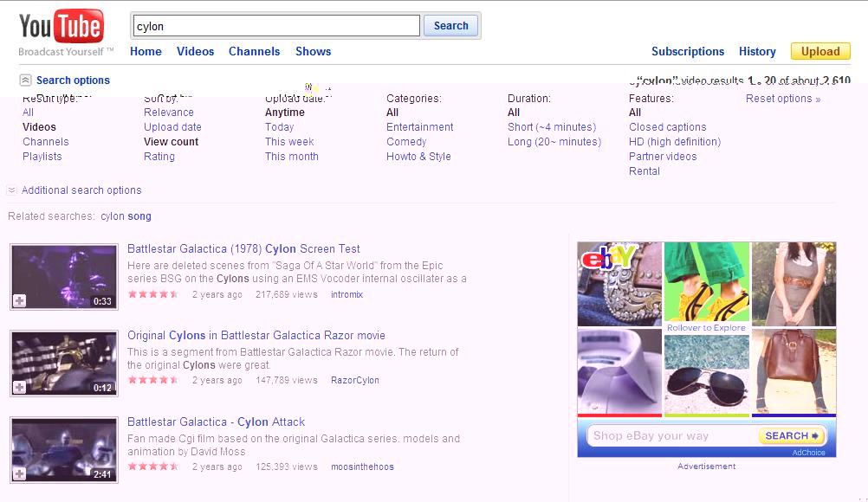Filter by Comedy category
Viewport: 868px width, 502px height.
click(x=406, y=142)
